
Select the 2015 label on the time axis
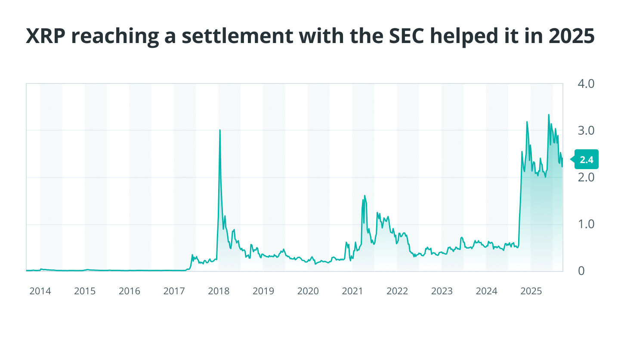pos(85,291)
